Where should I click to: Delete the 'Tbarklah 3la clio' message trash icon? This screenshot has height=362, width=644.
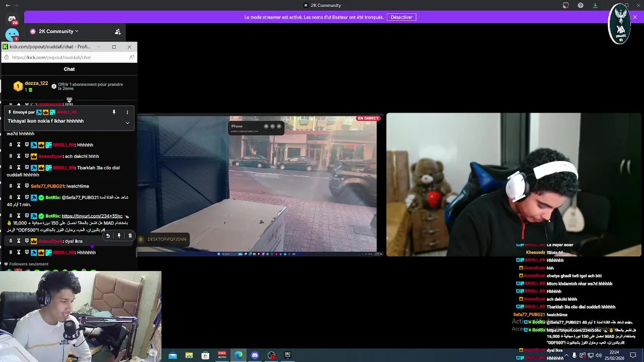tap(11, 167)
